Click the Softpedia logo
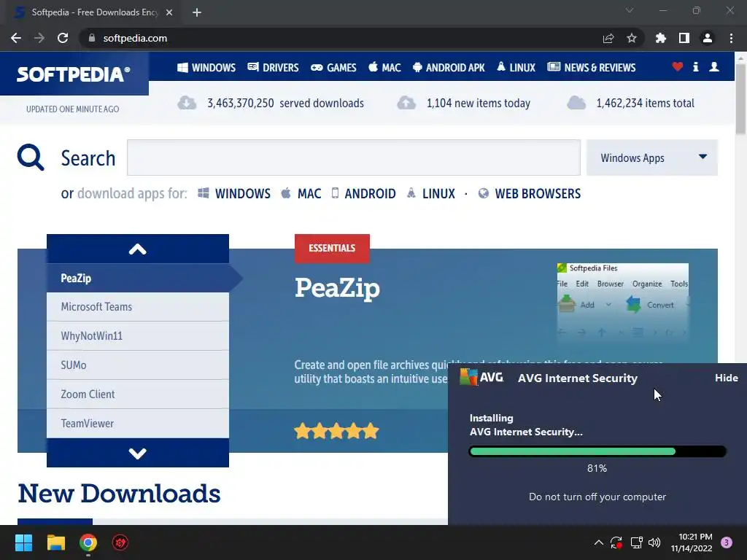 click(73, 74)
